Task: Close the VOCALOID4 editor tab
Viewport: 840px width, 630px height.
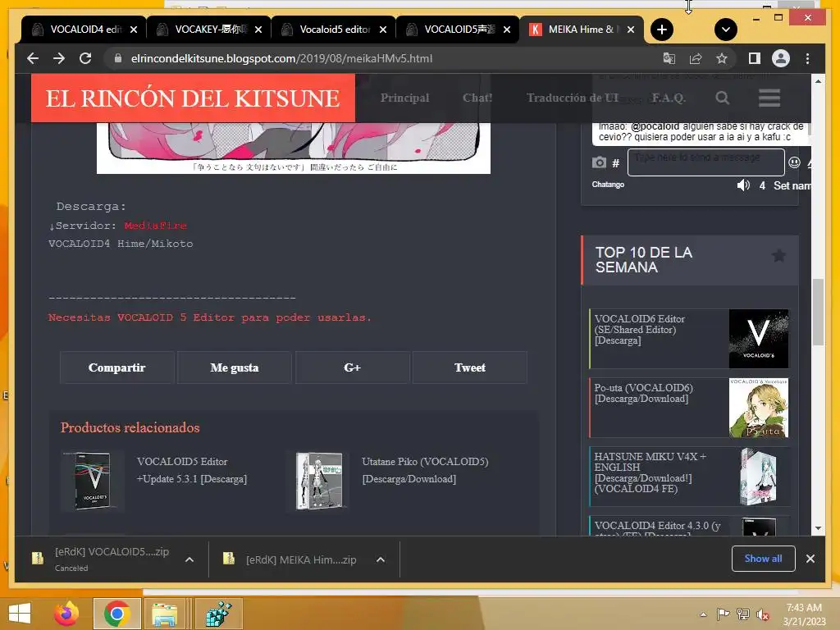Action: click(134, 30)
